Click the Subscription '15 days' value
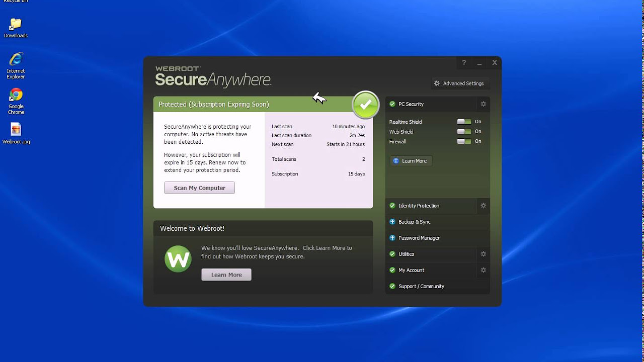 coord(356,174)
